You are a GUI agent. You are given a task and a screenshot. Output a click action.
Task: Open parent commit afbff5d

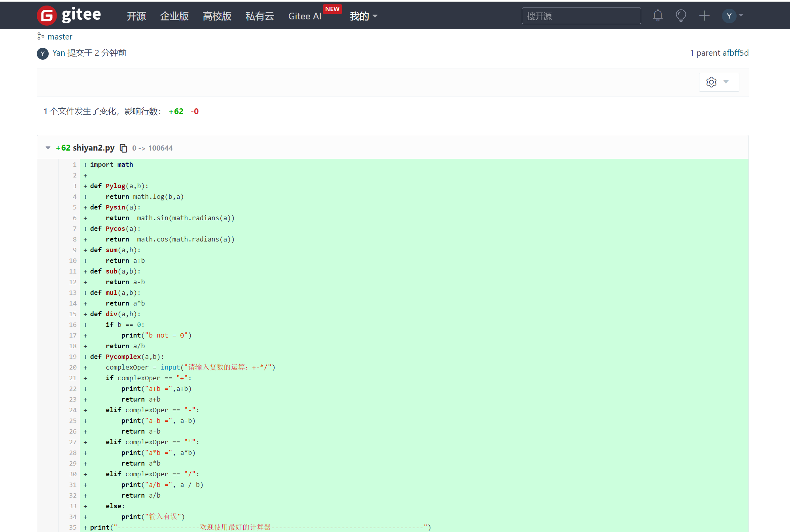click(735, 53)
